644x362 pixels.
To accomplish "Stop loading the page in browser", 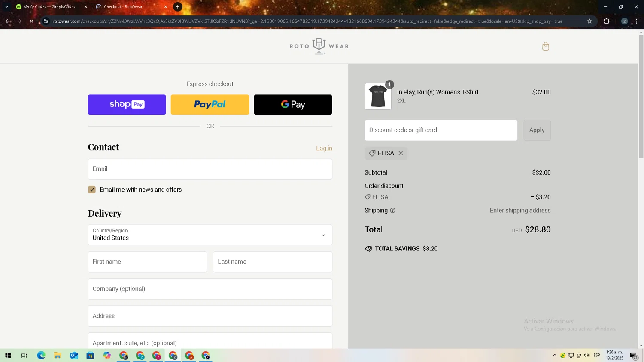I will tap(31, 21).
